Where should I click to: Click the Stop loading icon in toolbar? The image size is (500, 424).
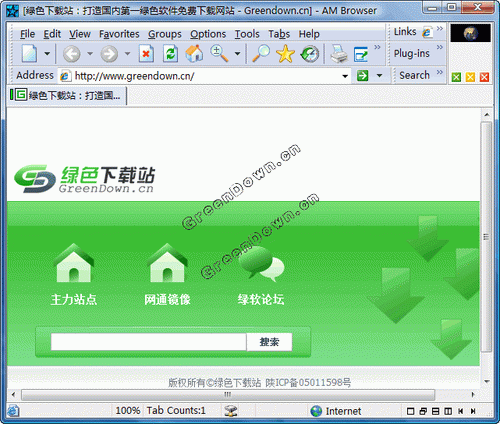[x=146, y=54]
